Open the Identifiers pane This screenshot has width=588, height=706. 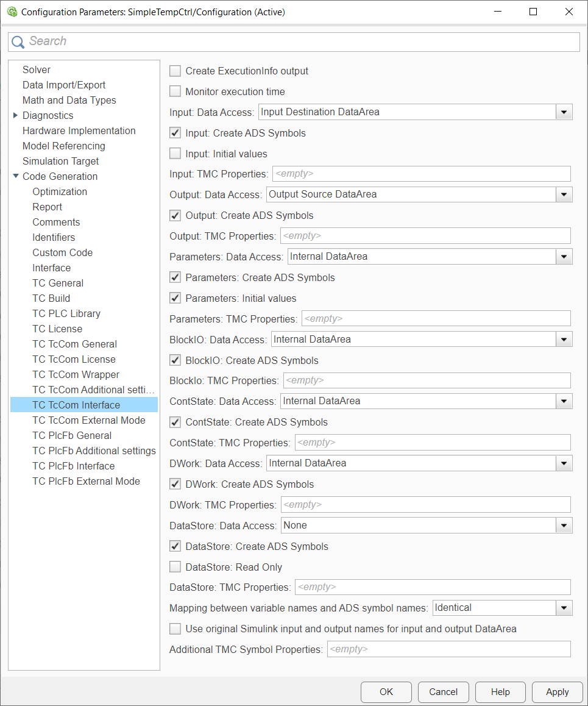point(54,237)
